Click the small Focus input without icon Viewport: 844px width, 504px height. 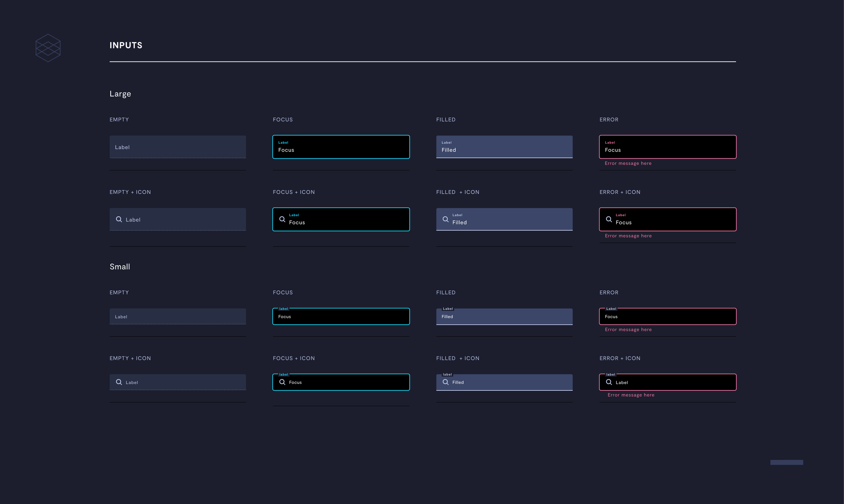point(341,316)
